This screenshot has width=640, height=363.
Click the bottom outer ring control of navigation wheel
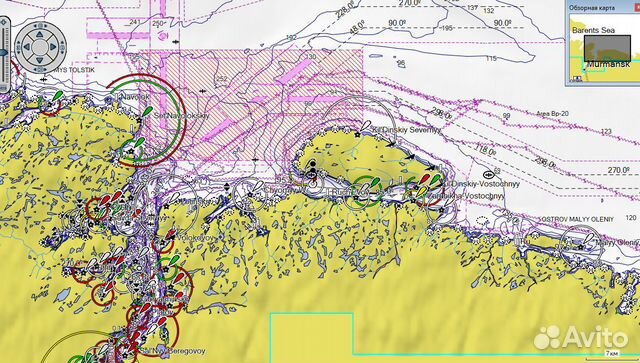[40, 70]
